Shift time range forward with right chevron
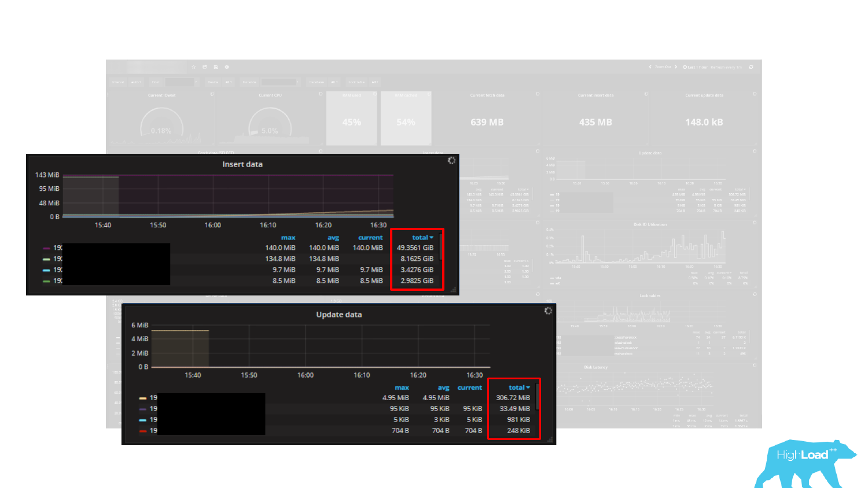This screenshot has height=488, width=868. click(x=676, y=67)
